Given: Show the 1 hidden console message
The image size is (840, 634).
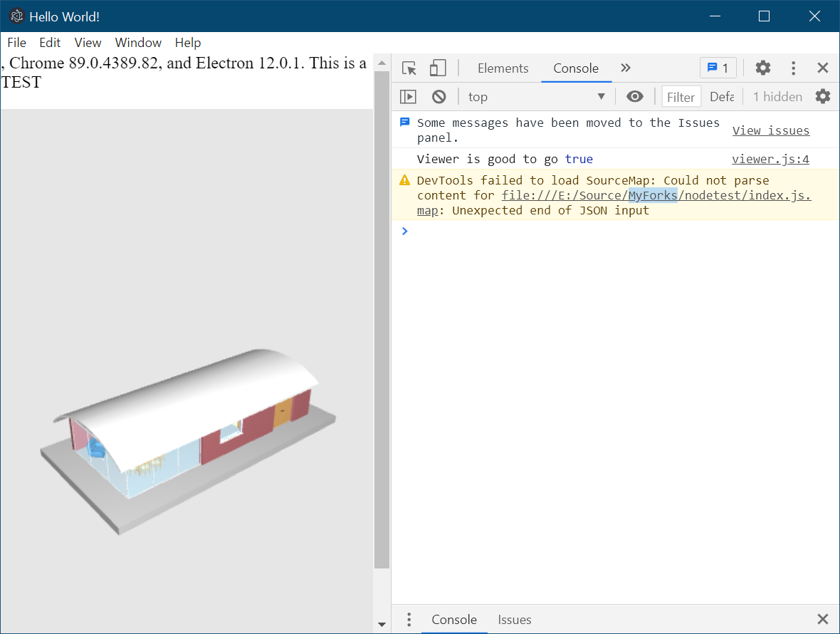Looking at the screenshot, I should click(777, 96).
